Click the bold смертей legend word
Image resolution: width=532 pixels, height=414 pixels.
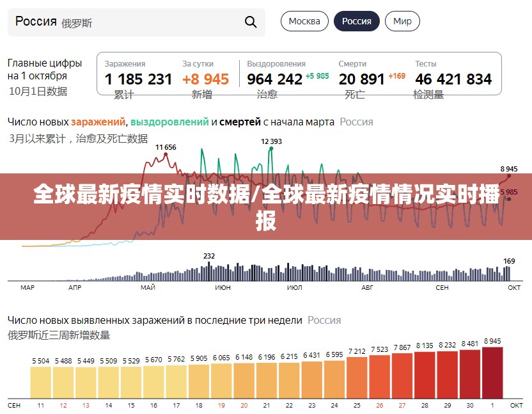240,122
